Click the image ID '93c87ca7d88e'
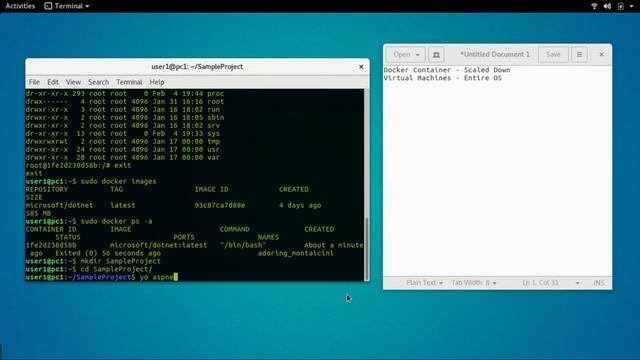 tap(220, 205)
